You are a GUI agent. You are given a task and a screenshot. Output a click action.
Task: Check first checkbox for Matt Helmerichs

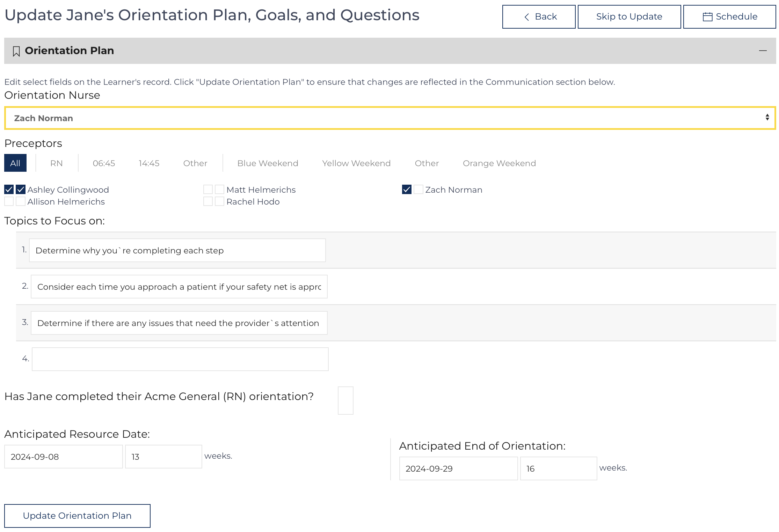click(x=208, y=190)
